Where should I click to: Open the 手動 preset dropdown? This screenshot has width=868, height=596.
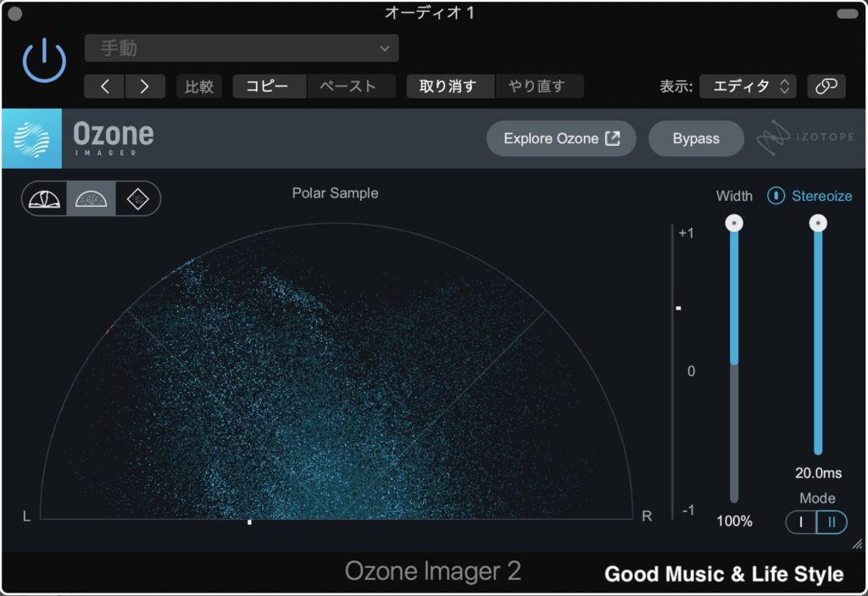[x=242, y=48]
